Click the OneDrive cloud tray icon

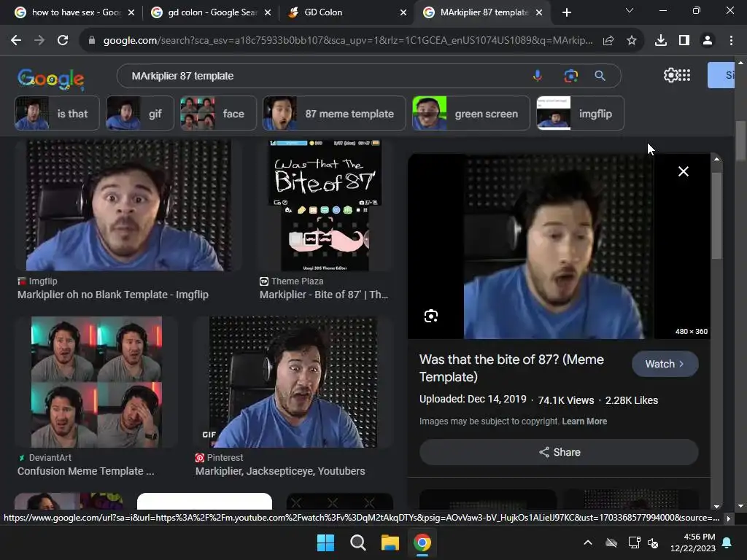pyautogui.click(x=611, y=542)
